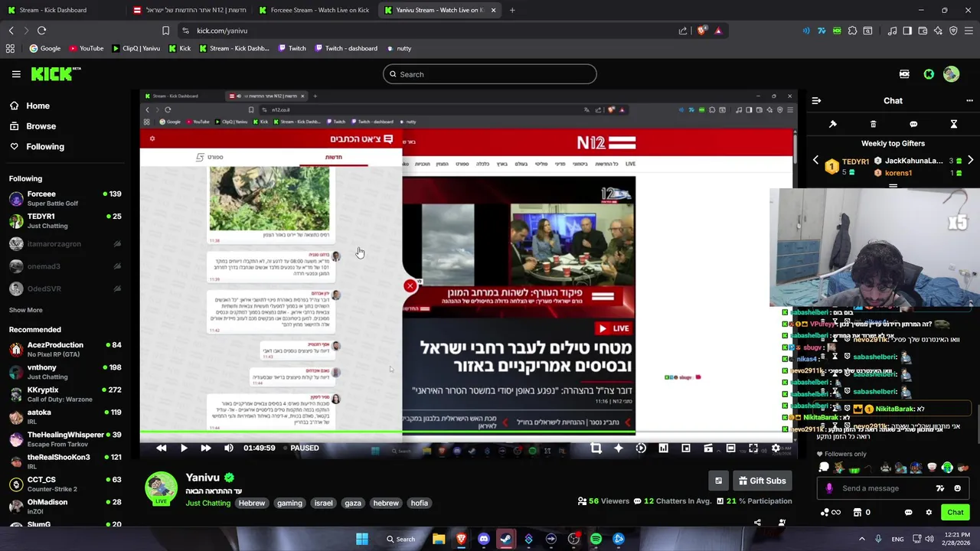Open the moderation gavel tool
This screenshot has height=551, width=980.
(833, 124)
